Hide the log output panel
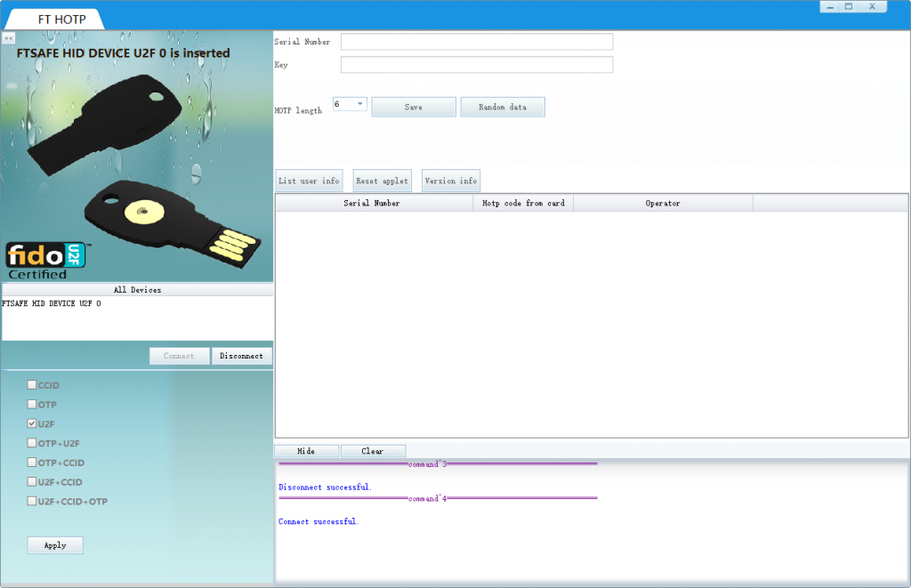Screen dimensions: 911x588 click(306, 450)
